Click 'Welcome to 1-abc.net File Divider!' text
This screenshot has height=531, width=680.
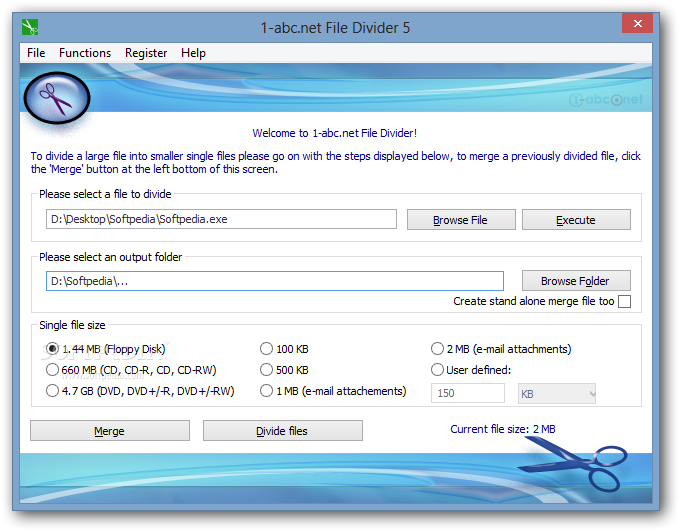pyautogui.click(x=334, y=133)
